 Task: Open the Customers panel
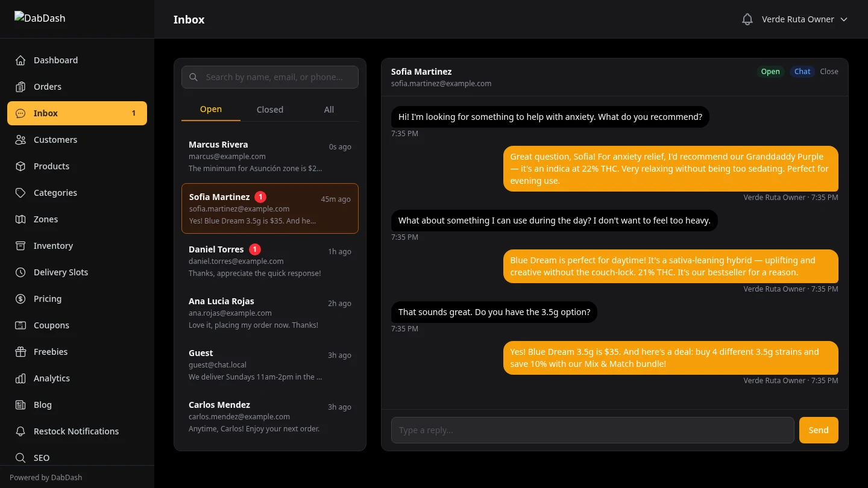pos(55,139)
